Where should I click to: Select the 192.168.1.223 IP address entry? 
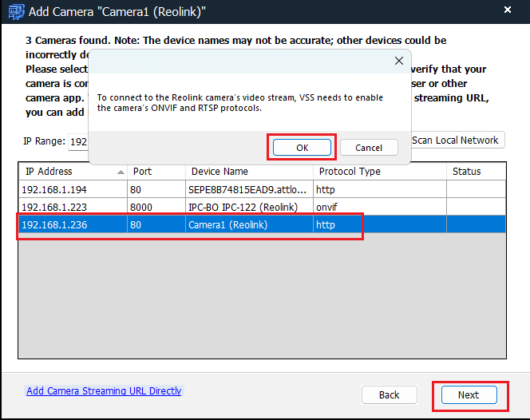pos(56,207)
